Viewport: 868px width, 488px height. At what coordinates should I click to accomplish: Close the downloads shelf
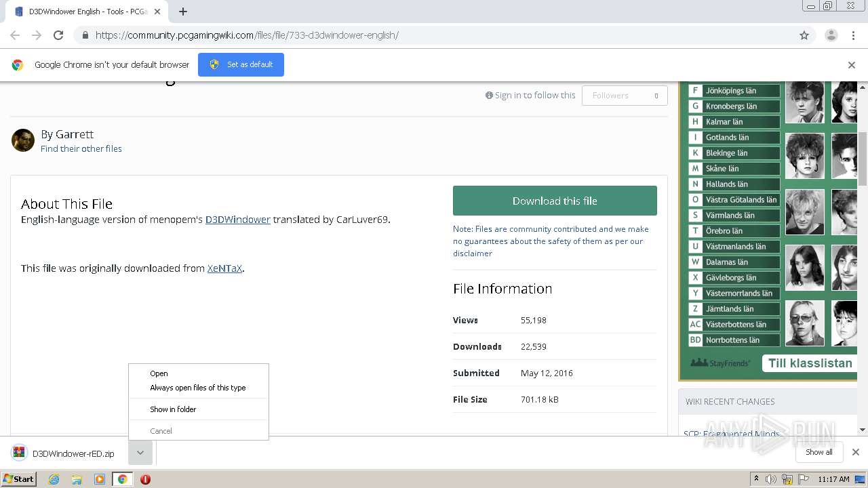[855, 452]
